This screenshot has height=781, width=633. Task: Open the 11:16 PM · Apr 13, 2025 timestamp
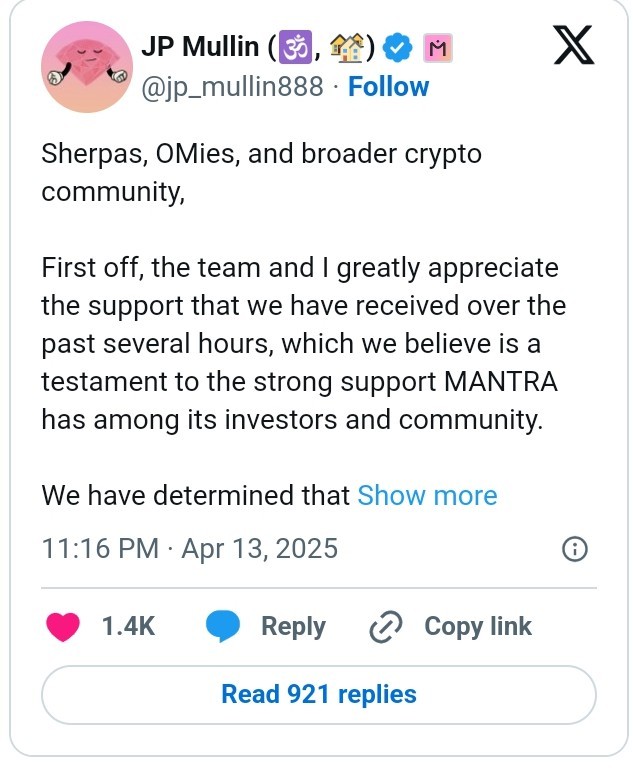tap(189, 549)
